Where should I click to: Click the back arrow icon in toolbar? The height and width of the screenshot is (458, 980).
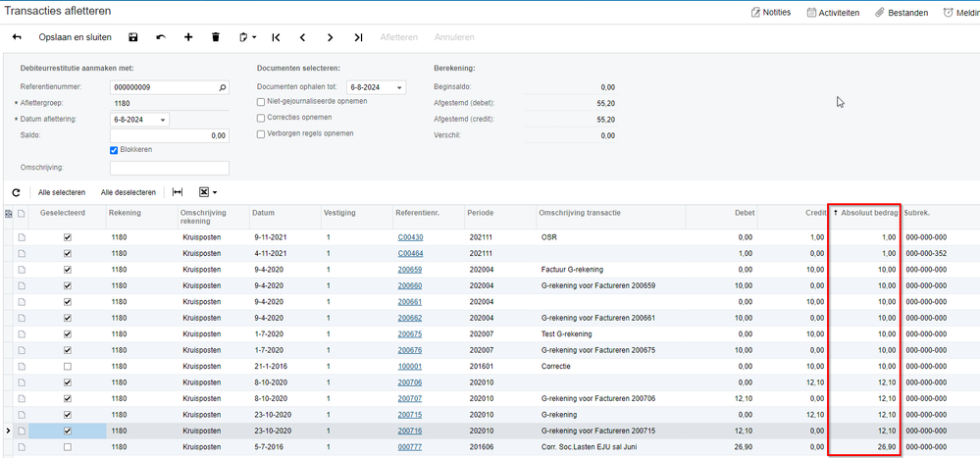click(17, 37)
